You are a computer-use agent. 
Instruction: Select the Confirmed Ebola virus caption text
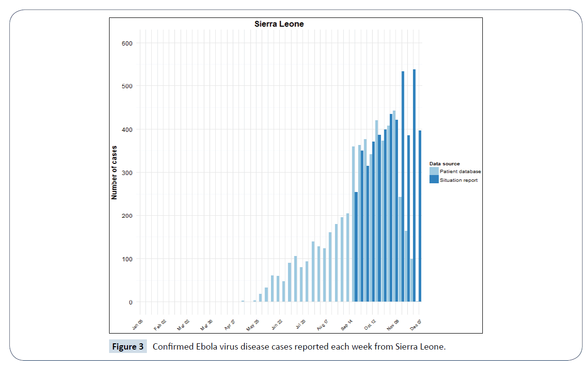(x=299, y=347)
